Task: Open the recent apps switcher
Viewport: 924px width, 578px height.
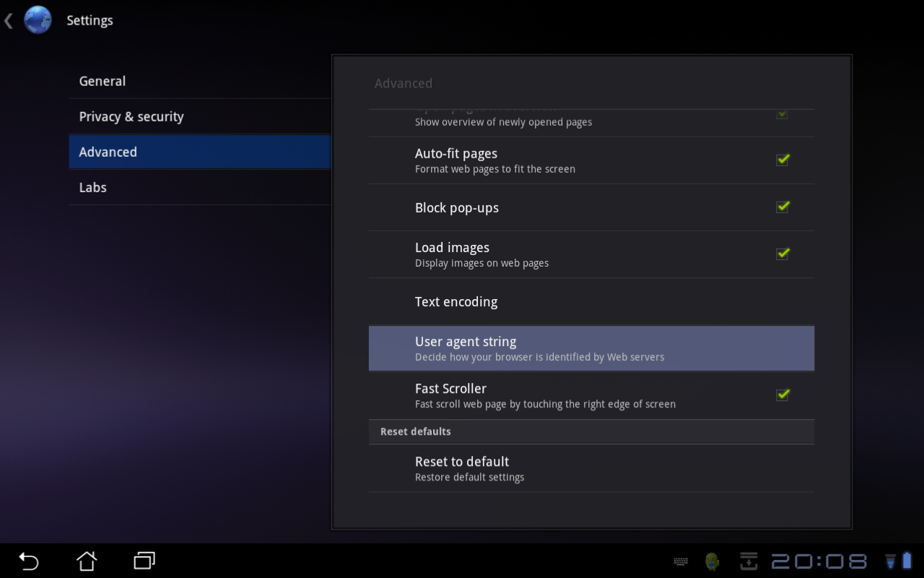Action: coord(144,561)
